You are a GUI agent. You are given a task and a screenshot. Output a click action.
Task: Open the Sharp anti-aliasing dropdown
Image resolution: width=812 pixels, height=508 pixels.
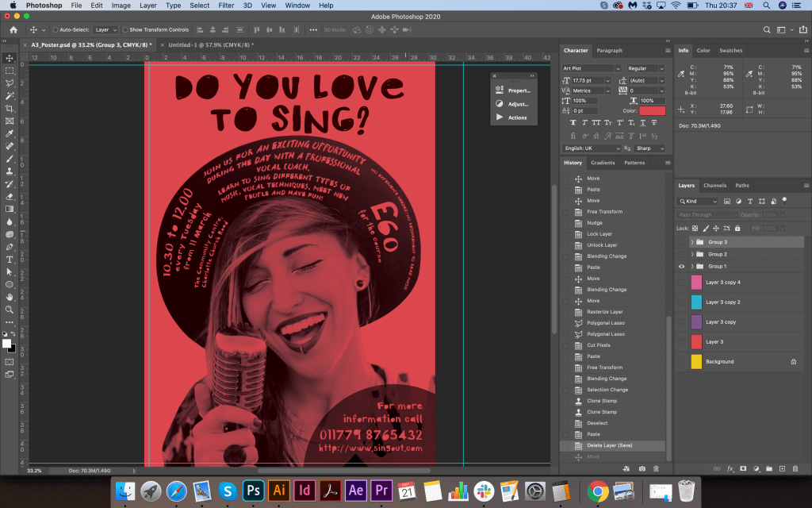point(647,148)
